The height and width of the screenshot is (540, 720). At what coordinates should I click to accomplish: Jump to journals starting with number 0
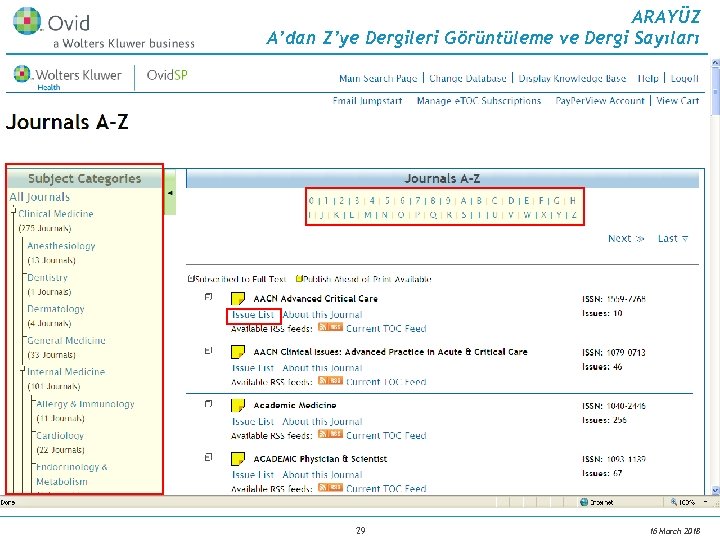click(311, 201)
